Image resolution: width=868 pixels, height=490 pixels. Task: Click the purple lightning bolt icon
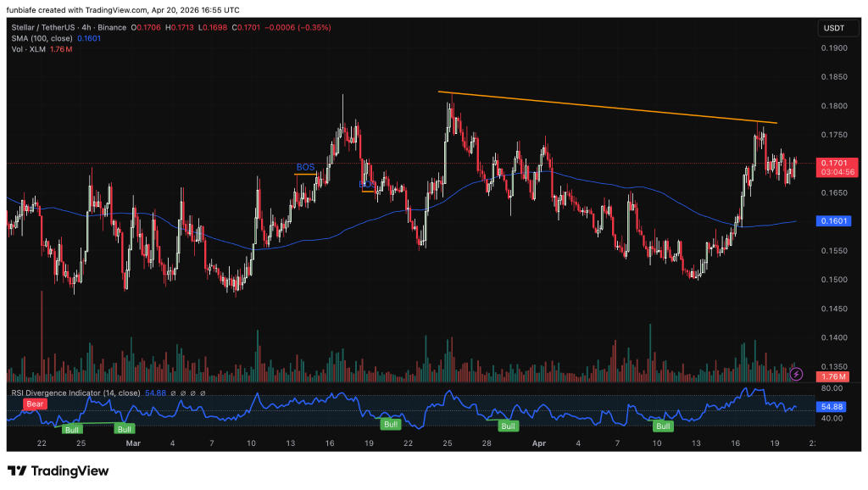coord(796,373)
